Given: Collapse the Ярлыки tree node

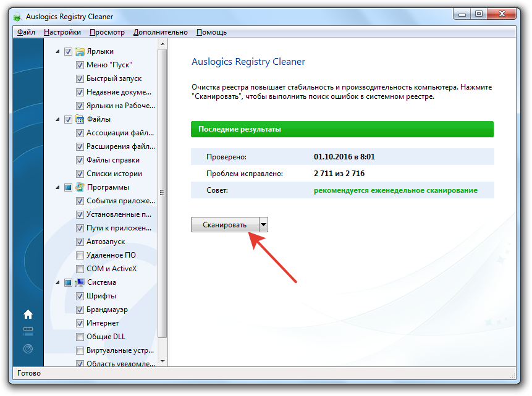Looking at the screenshot, I should (x=57, y=51).
